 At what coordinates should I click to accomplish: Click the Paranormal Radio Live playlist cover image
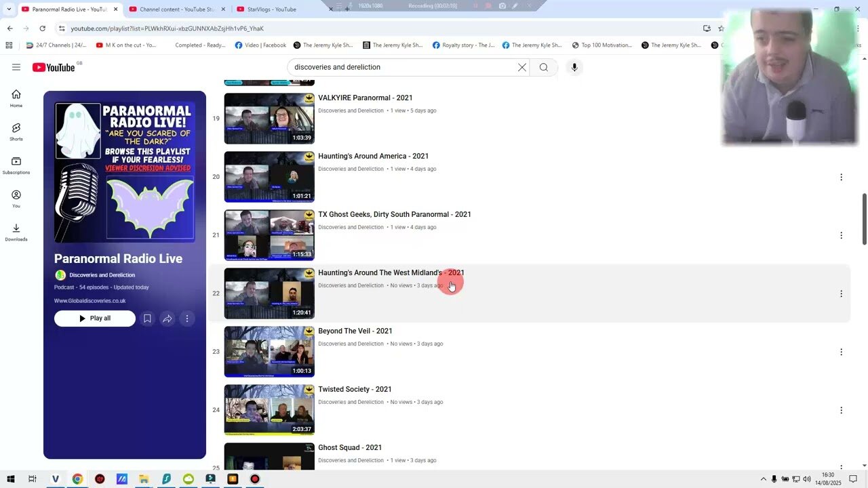pos(125,172)
